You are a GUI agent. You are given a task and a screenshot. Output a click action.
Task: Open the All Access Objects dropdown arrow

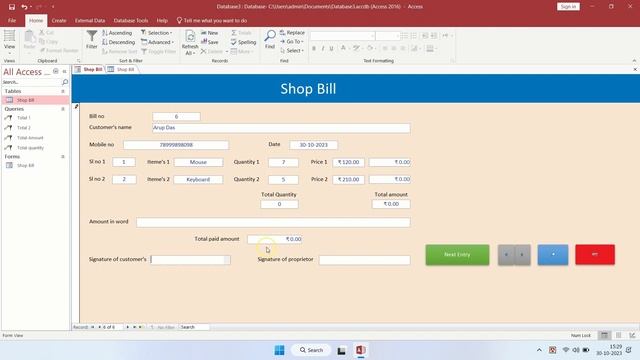coord(56,71)
